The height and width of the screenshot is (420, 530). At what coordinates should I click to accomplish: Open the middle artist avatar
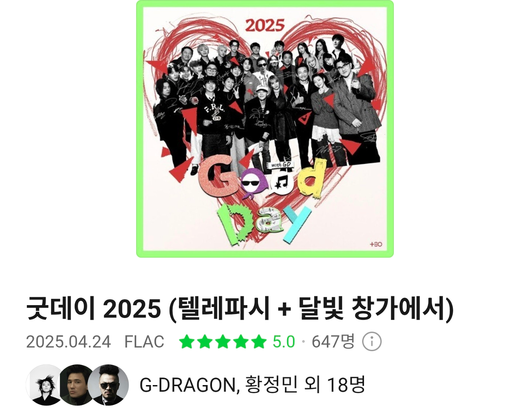pos(78,385)
